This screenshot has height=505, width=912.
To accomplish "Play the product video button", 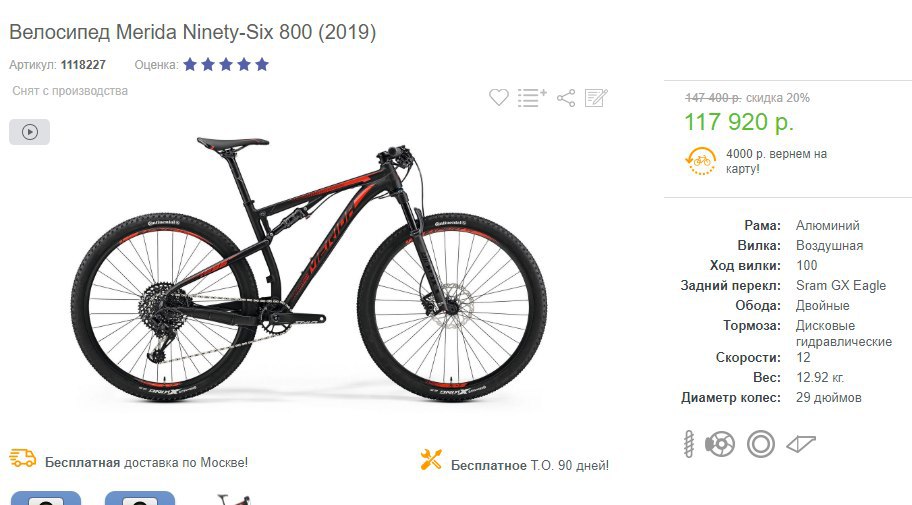I will point(30,132).
